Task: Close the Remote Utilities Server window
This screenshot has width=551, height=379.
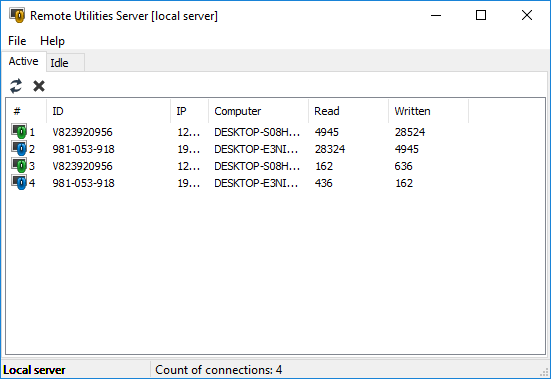Action: point(527,15)
